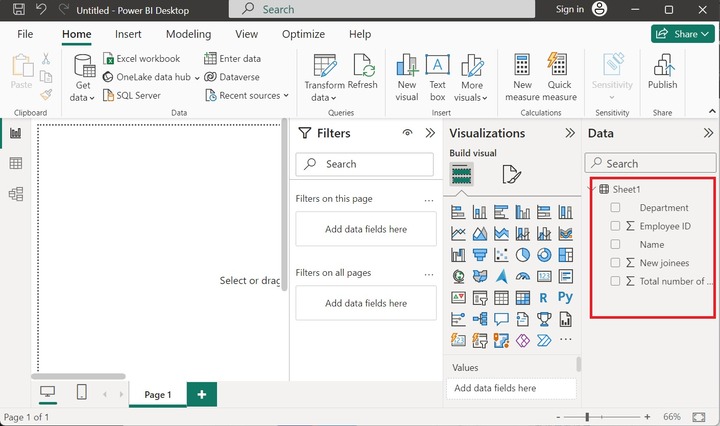Select the gauge visual
Viewport: 720px width, 426px height.
(x=523, y=276)
